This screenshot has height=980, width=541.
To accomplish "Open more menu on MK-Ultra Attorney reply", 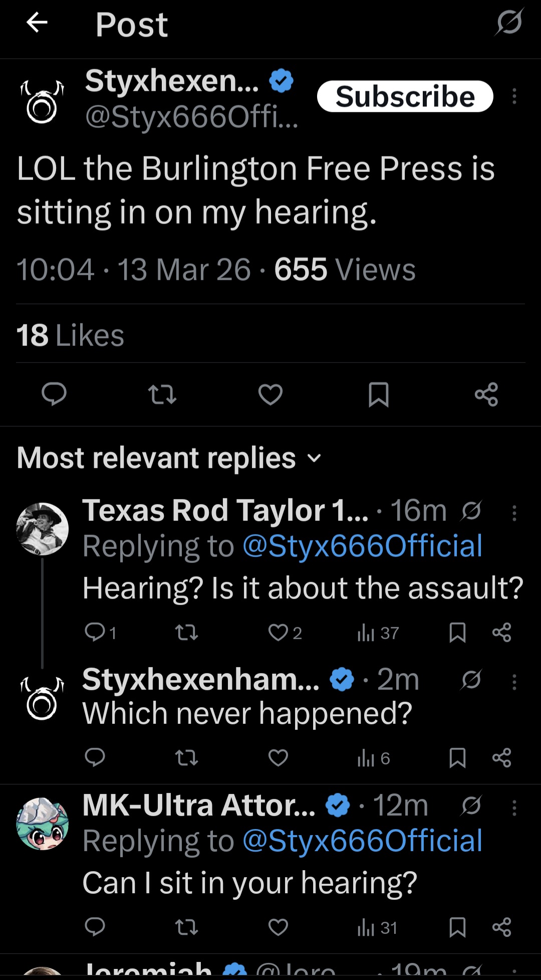I will click(514, 808).
